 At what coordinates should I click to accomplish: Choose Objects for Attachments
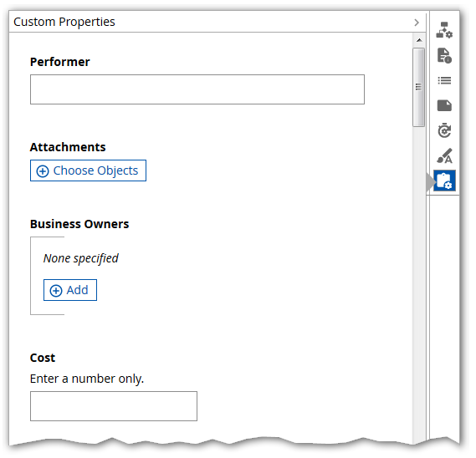(x=88, y=170)
